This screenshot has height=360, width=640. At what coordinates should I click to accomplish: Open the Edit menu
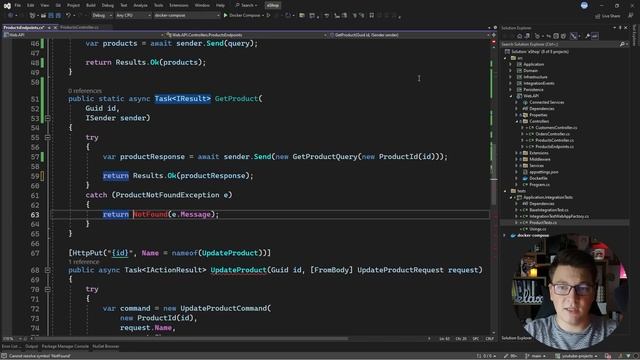point(31,5)
